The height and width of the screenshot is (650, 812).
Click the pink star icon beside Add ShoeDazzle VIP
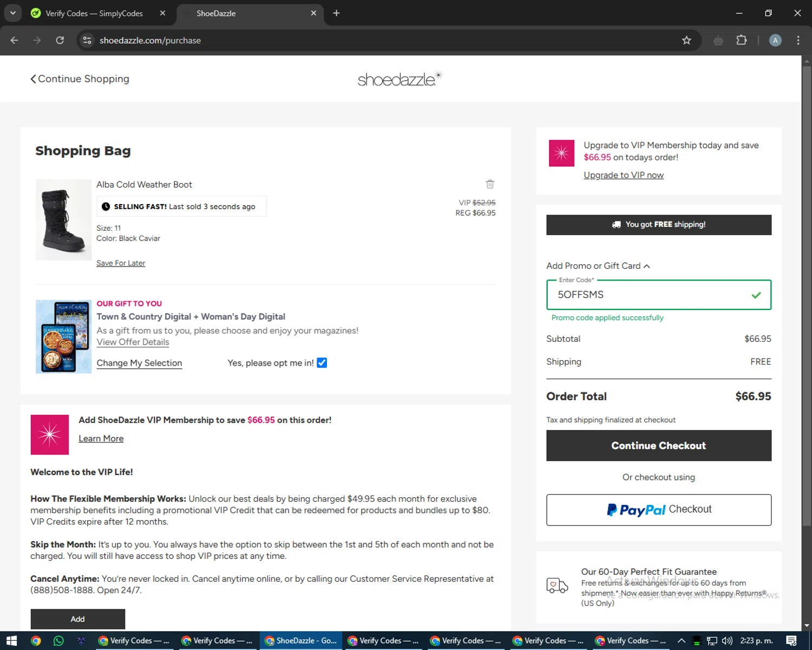(x=50, y=434)
